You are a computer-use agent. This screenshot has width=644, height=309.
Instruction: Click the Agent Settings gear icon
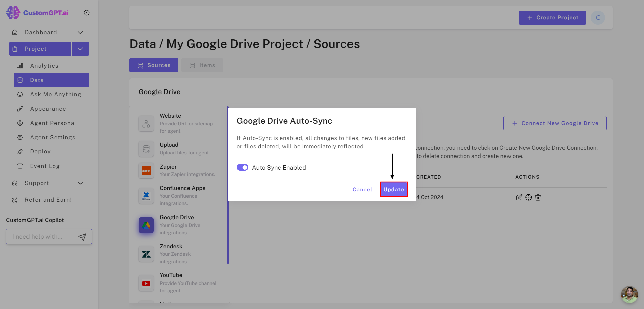tap(20, 137)
